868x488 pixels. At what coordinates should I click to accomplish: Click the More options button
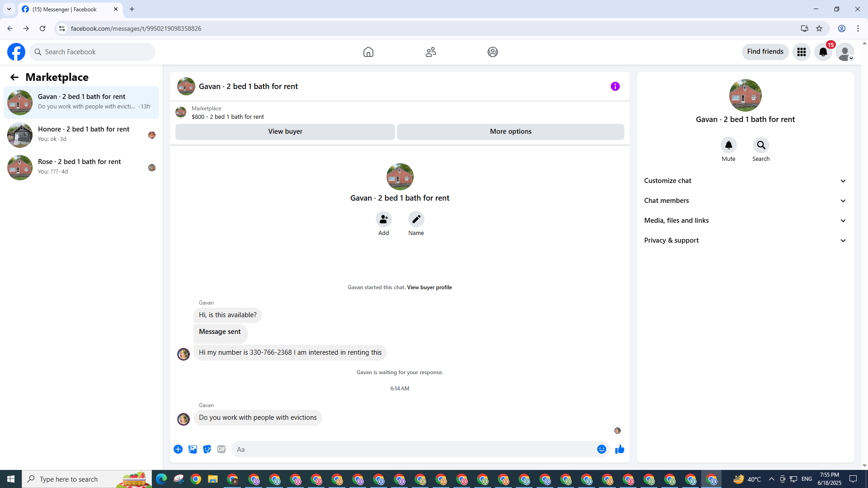[x=511, y=131]
